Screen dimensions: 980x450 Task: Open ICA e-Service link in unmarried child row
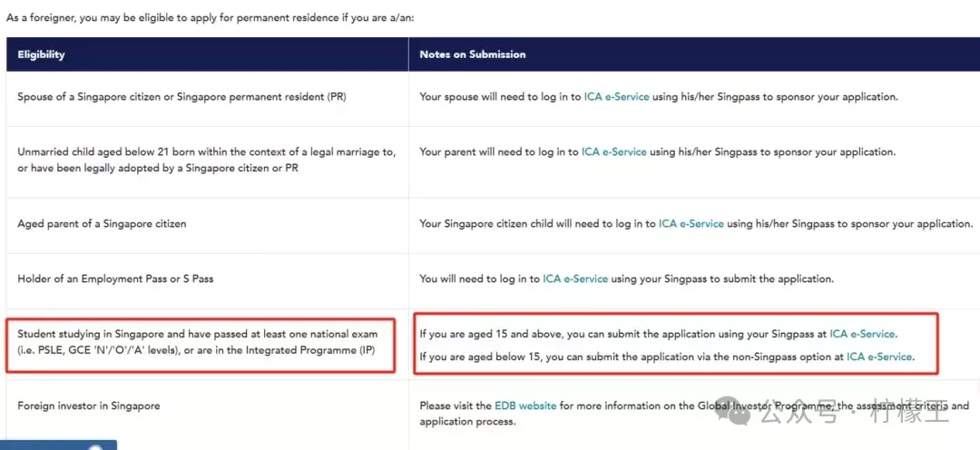[x=613, y=152]
